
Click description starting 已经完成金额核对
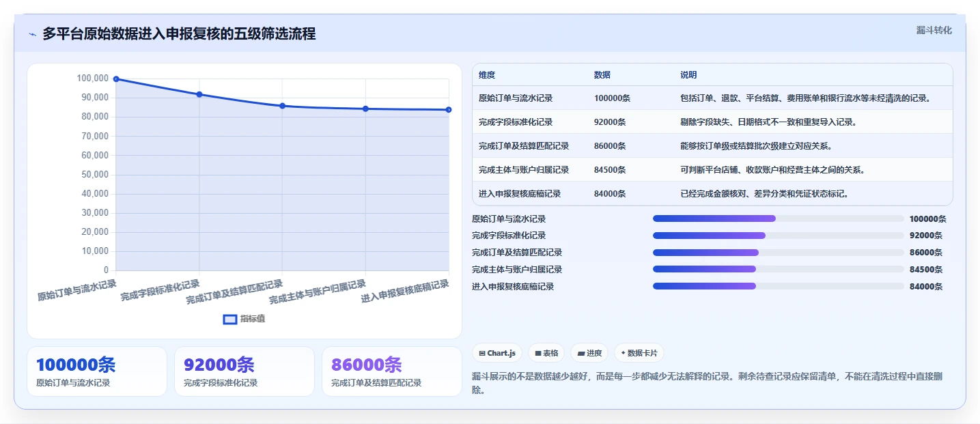click(764, 194)
